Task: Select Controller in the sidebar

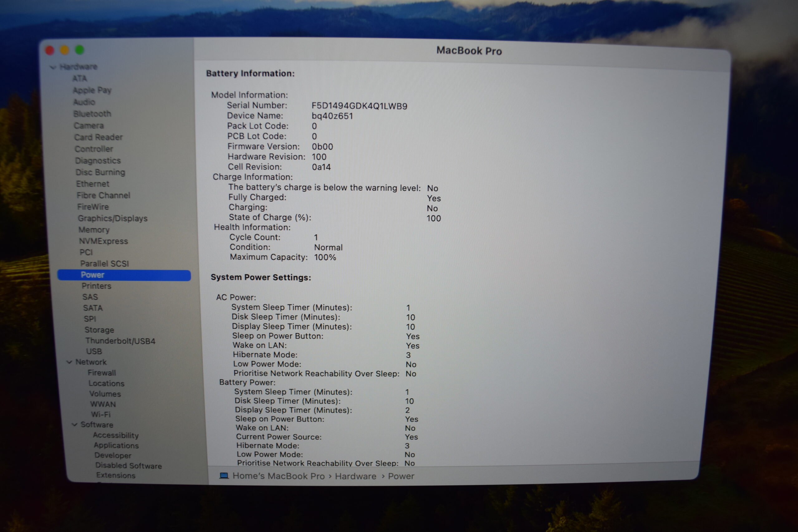Action: (94, 149)
